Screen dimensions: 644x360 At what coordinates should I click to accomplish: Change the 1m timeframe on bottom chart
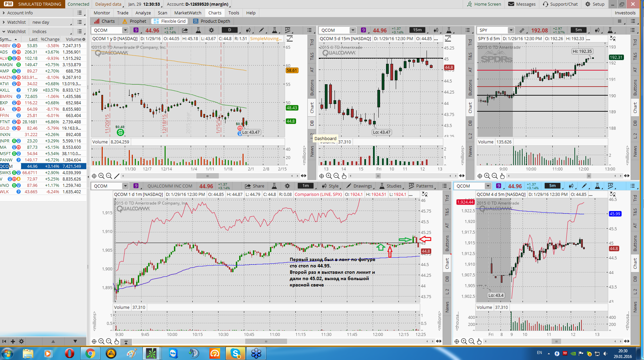305,186
